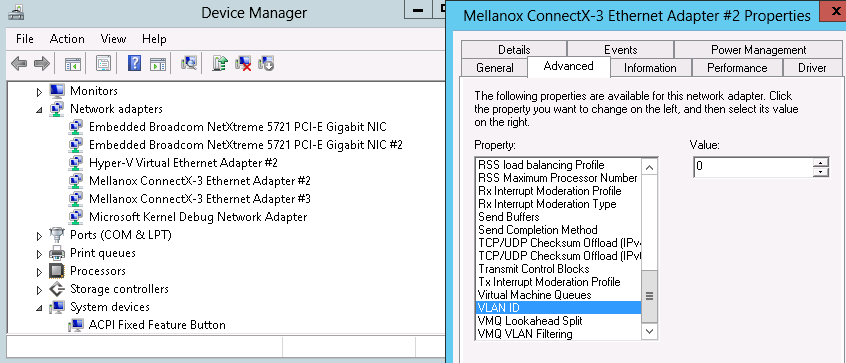Open the View menu
Screen dimensions: 846x363
(x=113, y=39)
